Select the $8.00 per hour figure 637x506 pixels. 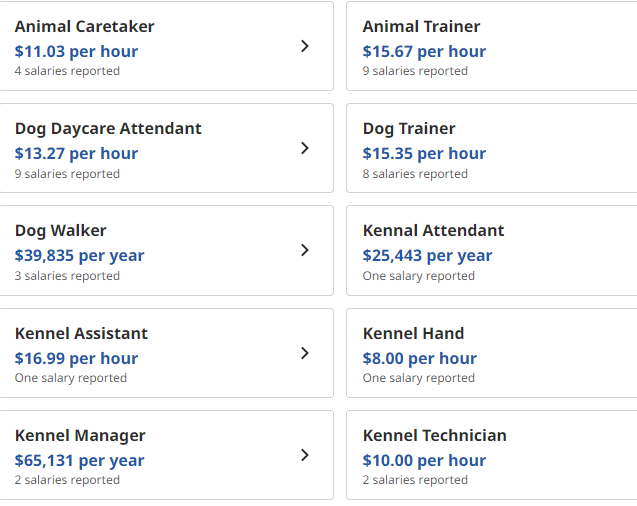(x=420, y=359)
